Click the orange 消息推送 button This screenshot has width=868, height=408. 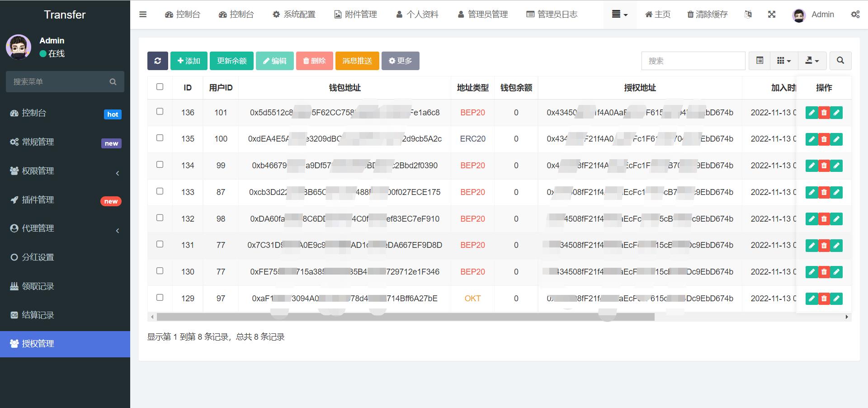357,61
